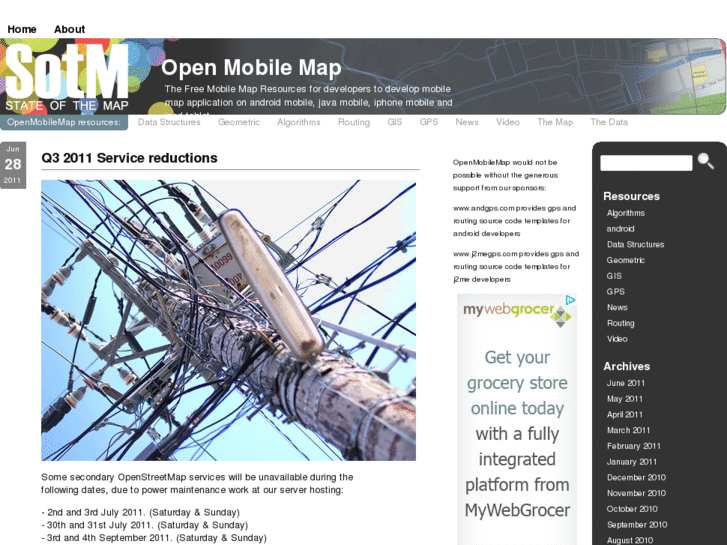Go to the Data Structures navigation tab
Image resolution: width=727 pixels, height=545 pixels.
coord(169,122)
